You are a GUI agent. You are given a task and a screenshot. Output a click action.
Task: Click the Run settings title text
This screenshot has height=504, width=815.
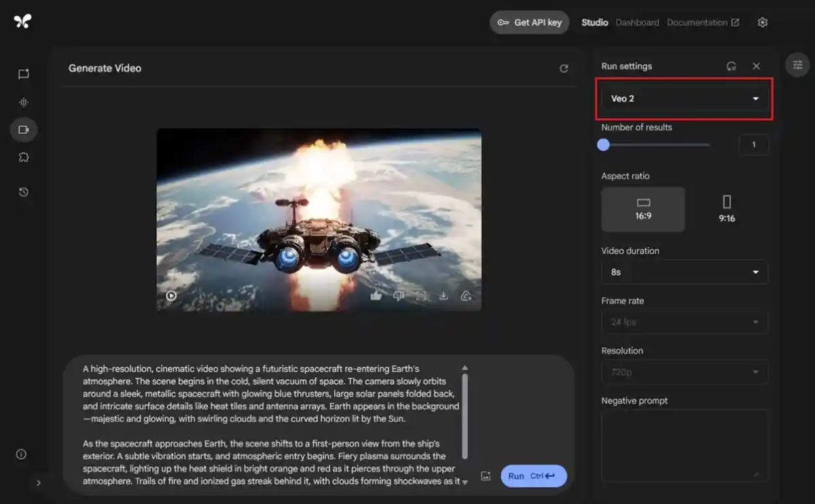coord(626,66)
